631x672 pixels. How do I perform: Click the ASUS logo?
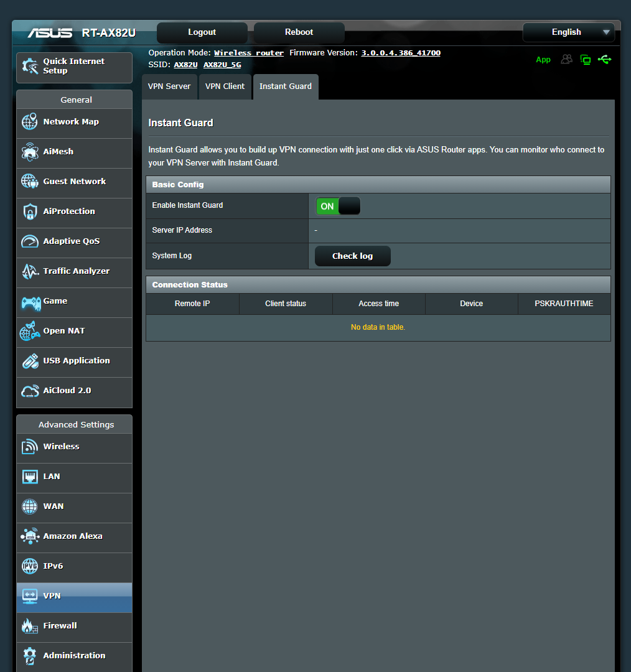50,33
